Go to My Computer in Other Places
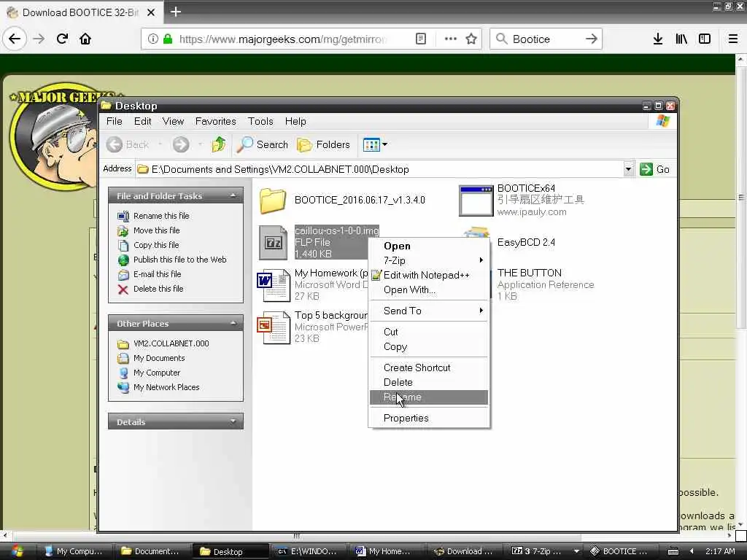The width and height of the screenshot is (747, 560). 157,373
